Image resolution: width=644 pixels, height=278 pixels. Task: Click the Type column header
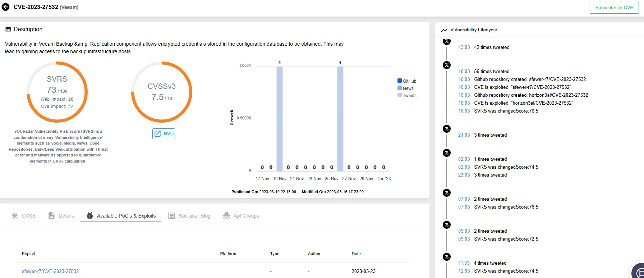(x=275, y=254)
